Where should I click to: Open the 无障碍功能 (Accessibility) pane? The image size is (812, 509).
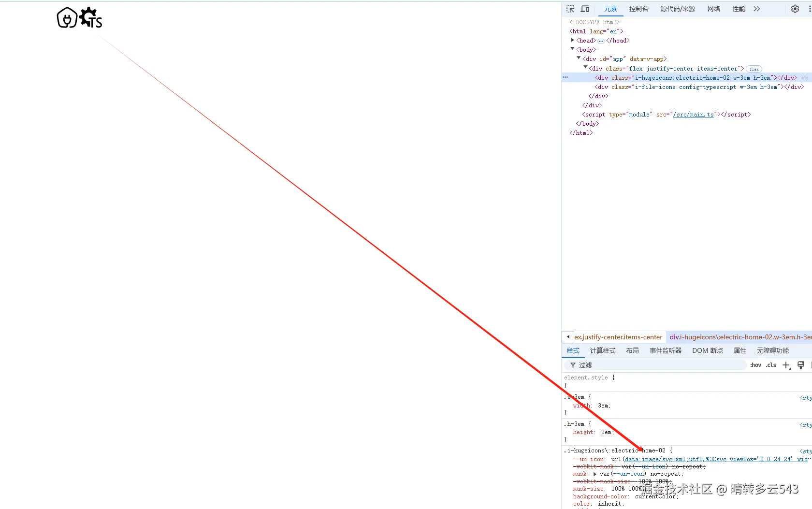[772, 350]
